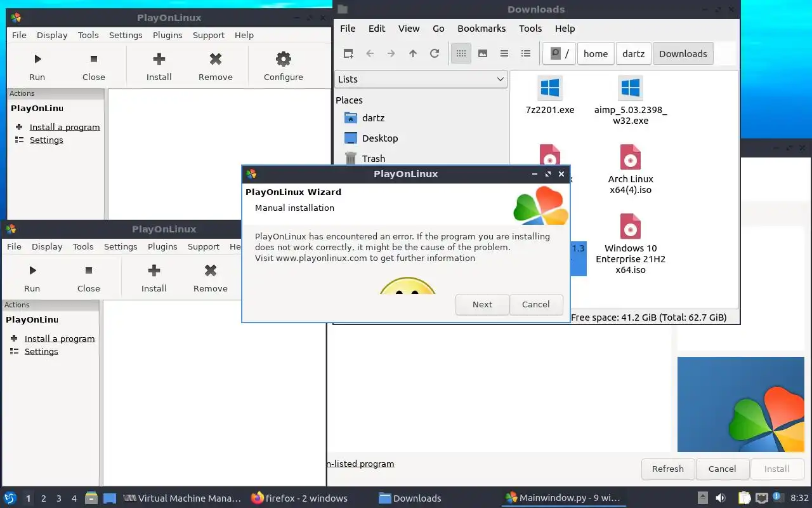Click Close stop icon in upper PlayOnLinux window
812x508 pixels.
pos(94,59)
